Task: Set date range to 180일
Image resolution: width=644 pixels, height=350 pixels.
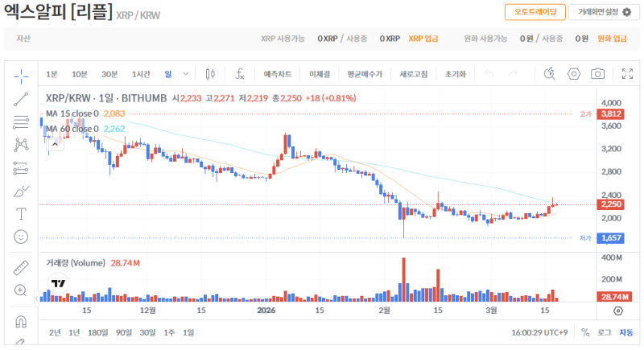Action: coord(97,332)
